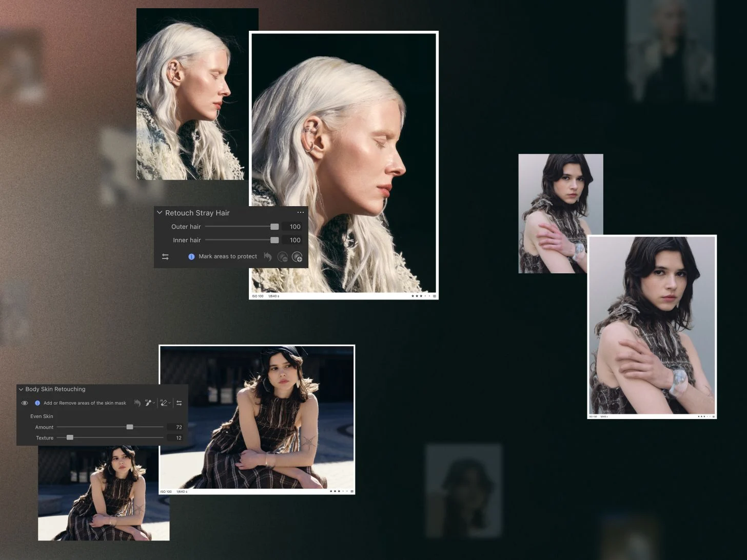Click 'ISO 100' text under outdoor seated photo

(166, 492)
